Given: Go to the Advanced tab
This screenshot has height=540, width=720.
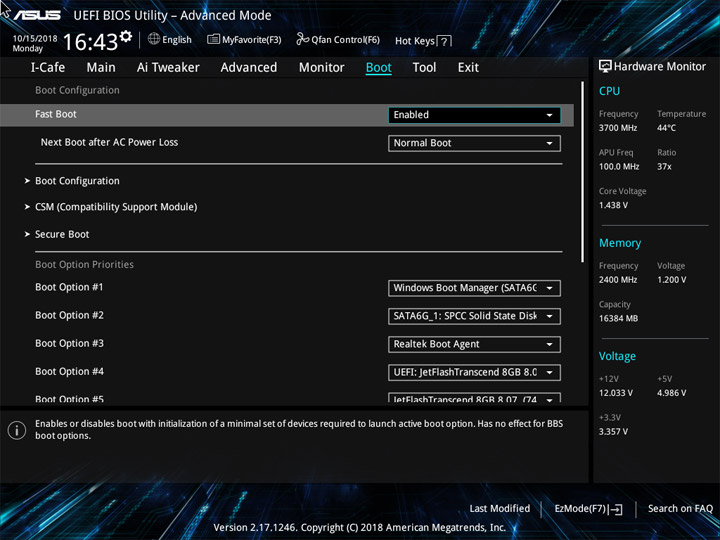Looking at the screenshot, I should coord(249,68).
